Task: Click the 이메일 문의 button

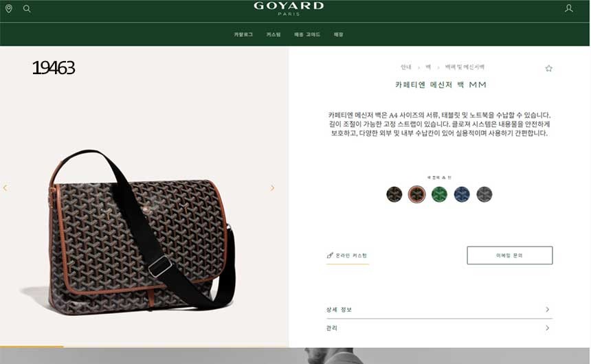Action: (x=510, y=255)
